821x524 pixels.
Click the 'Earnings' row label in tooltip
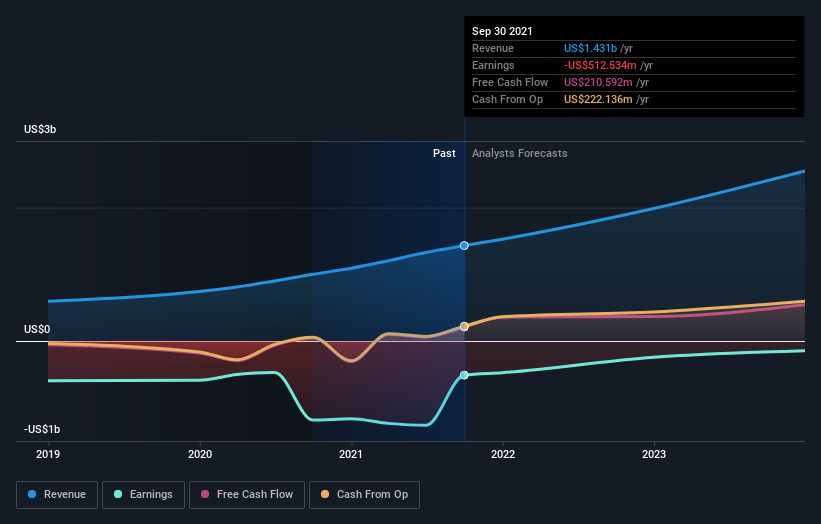(x=493, y=65)
